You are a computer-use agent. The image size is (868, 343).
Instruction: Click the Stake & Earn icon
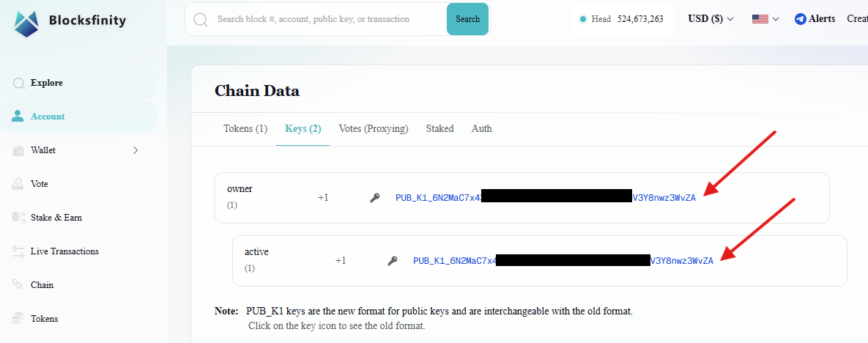pos(19,218)
